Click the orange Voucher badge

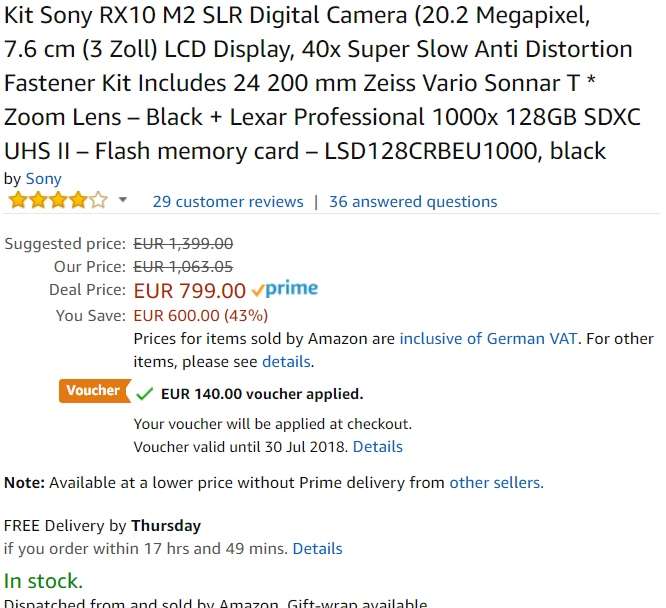pyautogui.click(x=93, y=391)
